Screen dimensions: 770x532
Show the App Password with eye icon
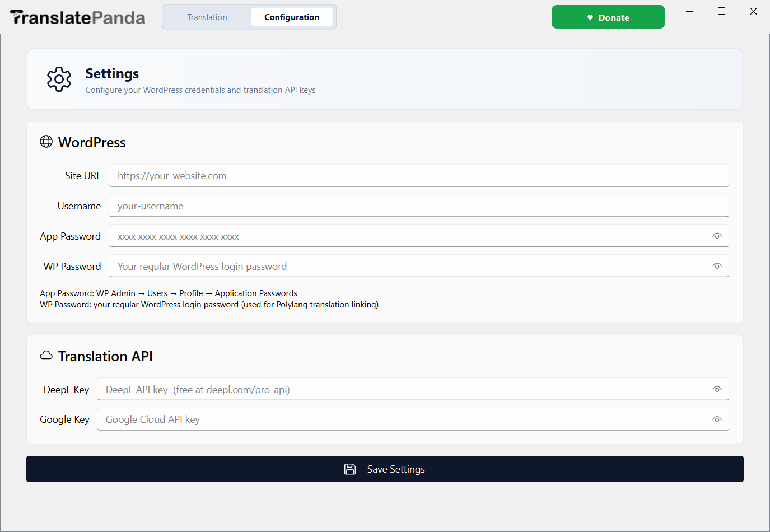pos(717,236)
